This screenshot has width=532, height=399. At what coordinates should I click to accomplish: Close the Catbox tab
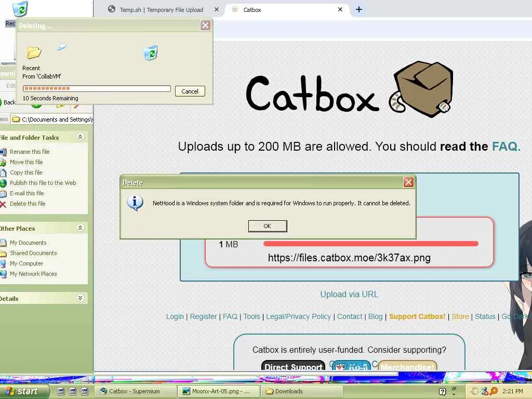click(340, 9)
